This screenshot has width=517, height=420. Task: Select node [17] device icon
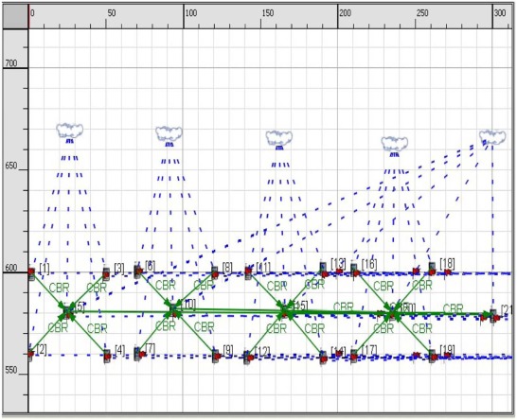pyautogui.click(x=354, y=356)
